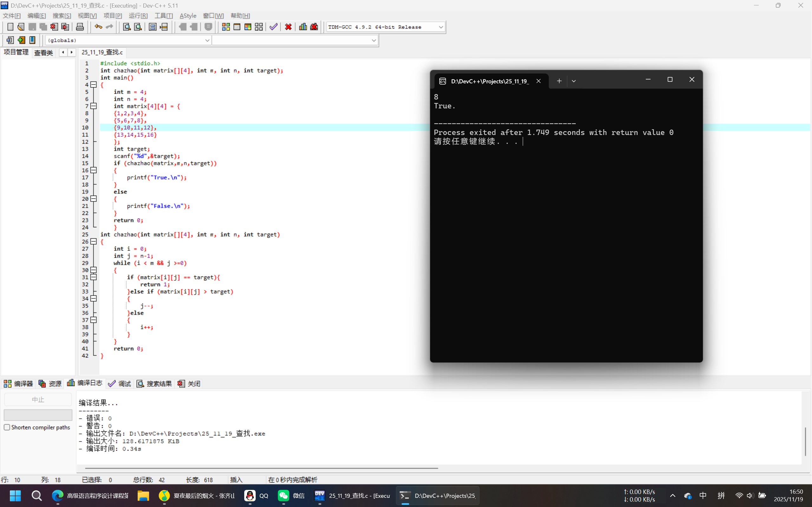Screen dimensions: 812x507
Task: Collapse the main function fold at line 4
Action: pos(94,85)
